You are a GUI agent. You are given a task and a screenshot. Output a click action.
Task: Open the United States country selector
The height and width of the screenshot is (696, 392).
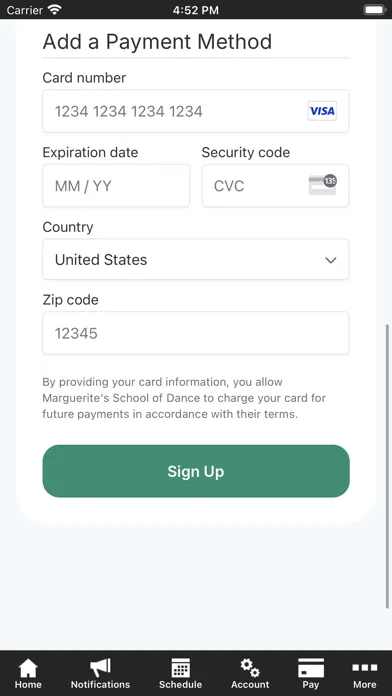[196, 260]
